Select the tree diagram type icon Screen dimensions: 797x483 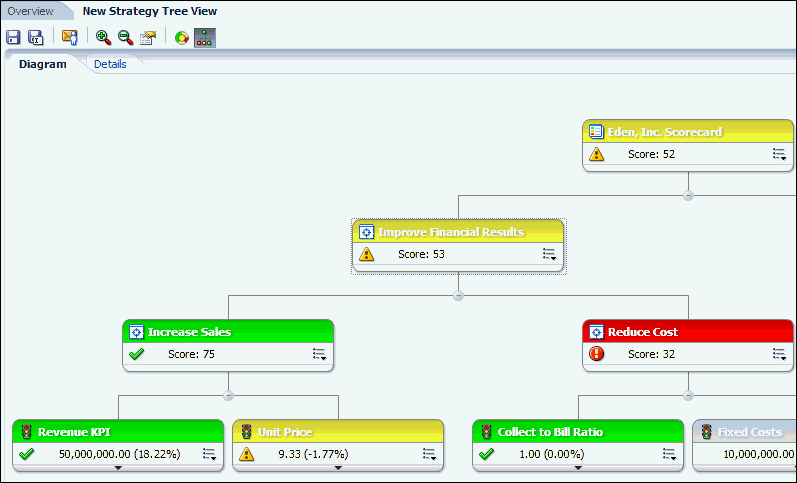205,38
